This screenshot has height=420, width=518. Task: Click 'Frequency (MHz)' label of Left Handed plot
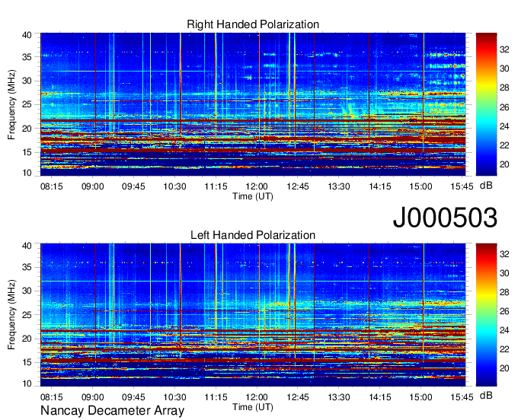click(11, 315)
